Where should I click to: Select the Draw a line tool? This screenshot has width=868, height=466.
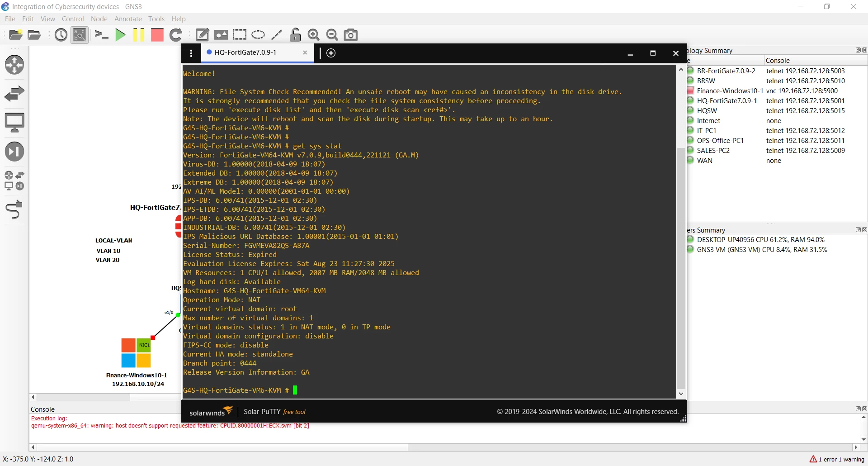tap(277, 35)
